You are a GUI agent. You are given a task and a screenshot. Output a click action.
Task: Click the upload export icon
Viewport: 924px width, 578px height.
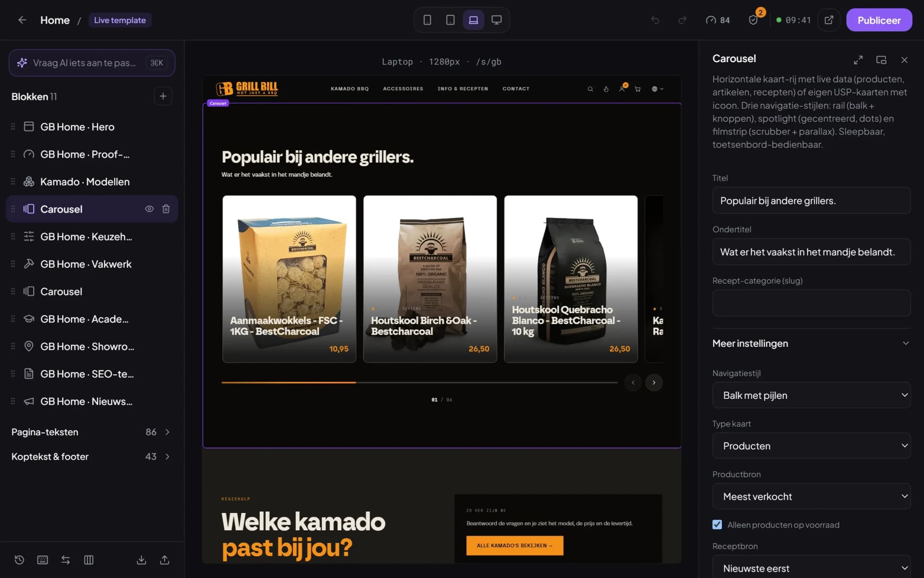[x=165, y=560]
